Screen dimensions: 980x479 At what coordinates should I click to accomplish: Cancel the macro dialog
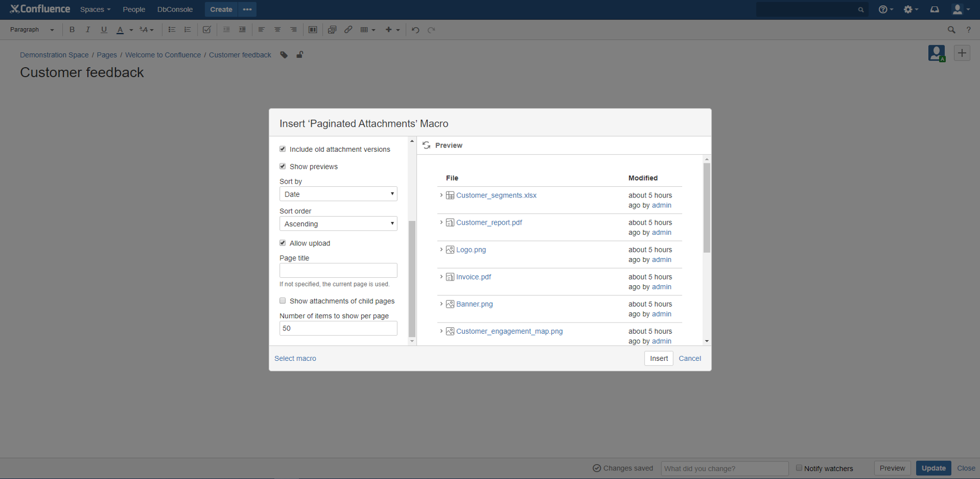pyautogui.click(x=690, y=358)
